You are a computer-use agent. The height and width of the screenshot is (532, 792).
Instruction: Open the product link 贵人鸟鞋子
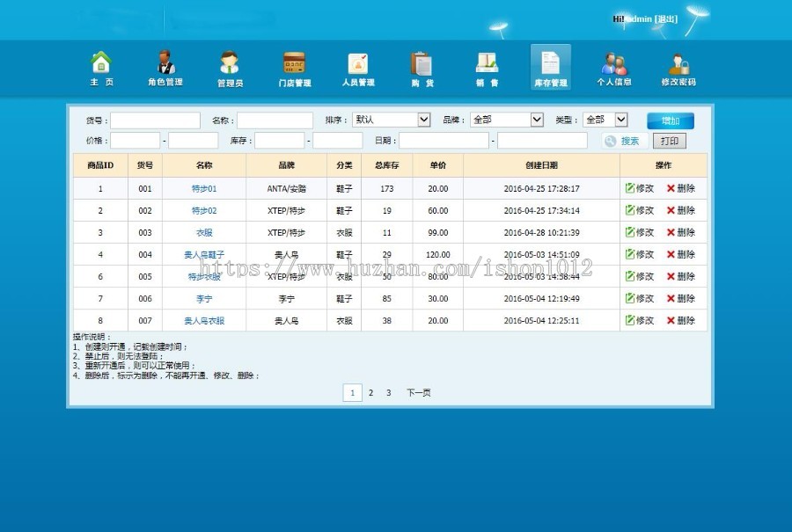coord(202,254)
